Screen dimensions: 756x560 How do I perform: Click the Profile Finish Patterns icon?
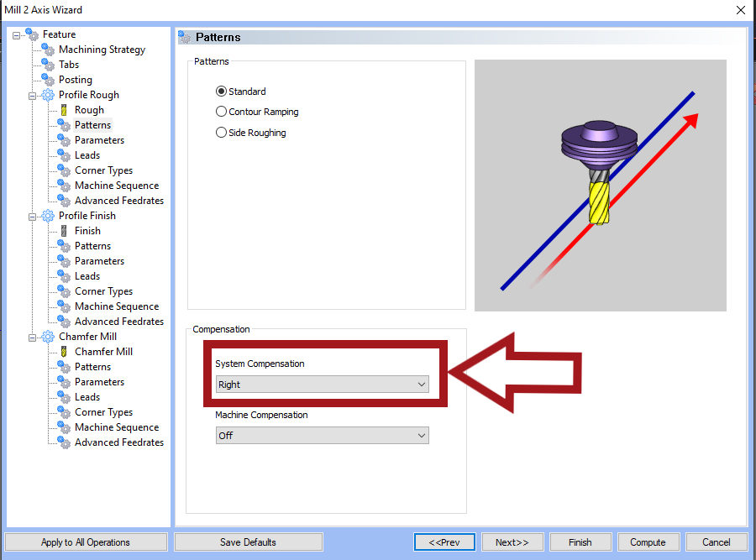point(64,246)
